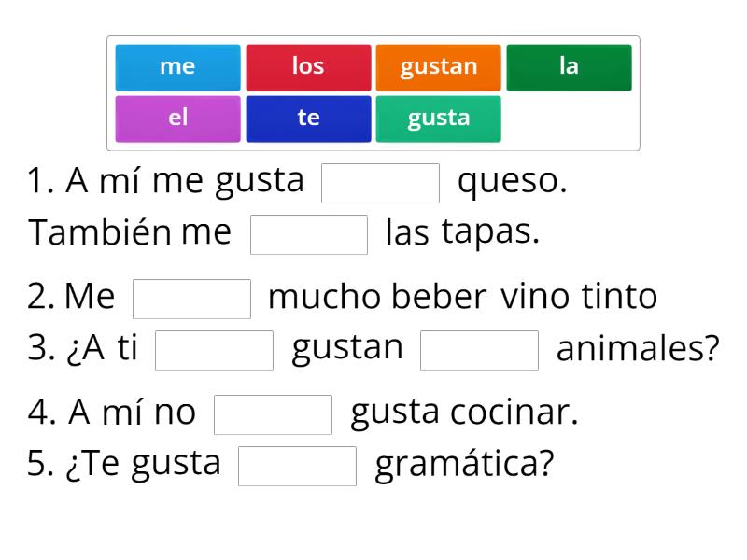
Task: Click the blank after 'También me'
Action: (309, 235)
